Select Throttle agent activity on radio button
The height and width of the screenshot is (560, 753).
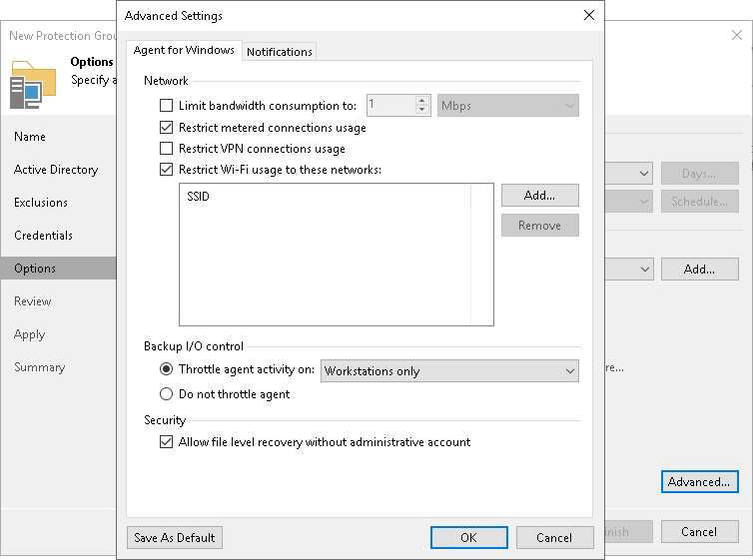pos(166,369)
